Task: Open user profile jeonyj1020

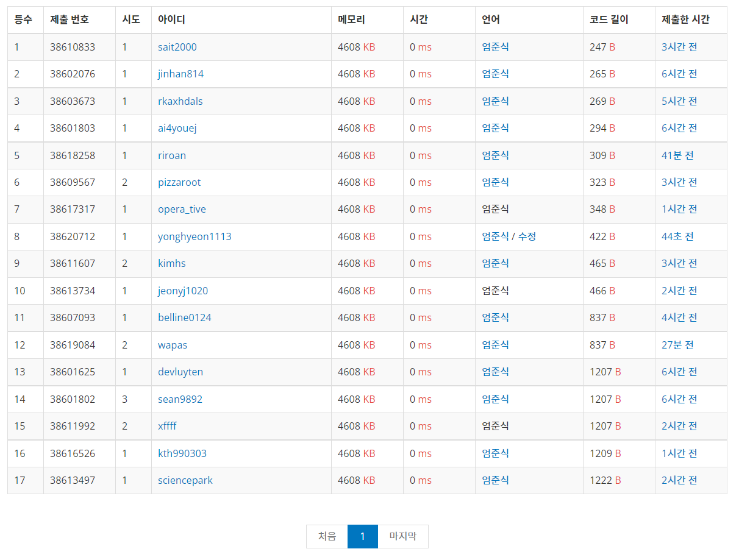Action: (183, 291)
